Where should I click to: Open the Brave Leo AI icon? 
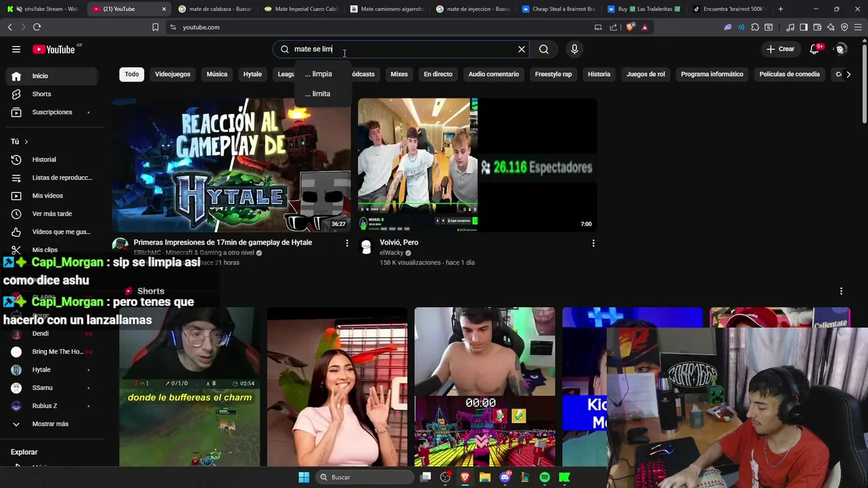pos(831,27)
